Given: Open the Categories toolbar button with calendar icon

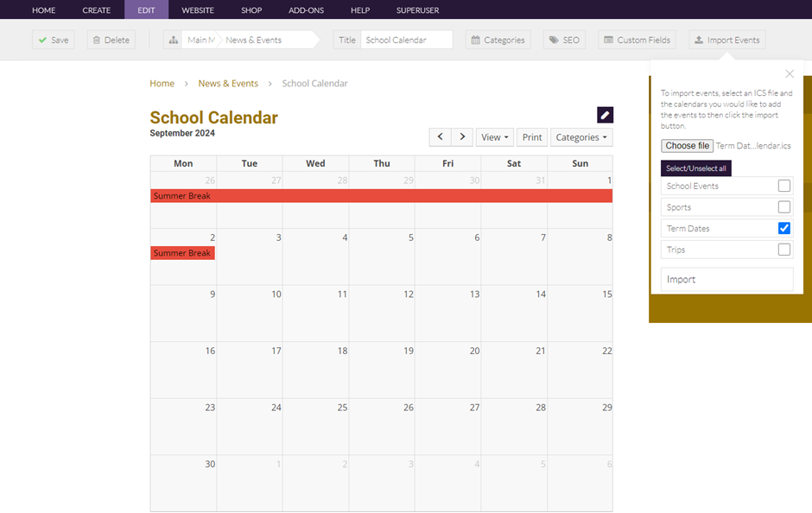Looking at the screenshot, I should 498,40.
